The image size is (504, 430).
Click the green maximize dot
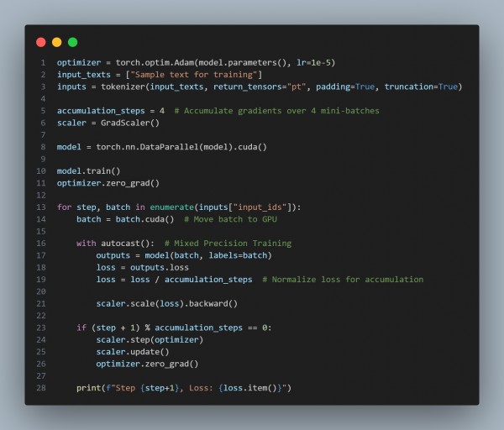click(x=72, y=42)
